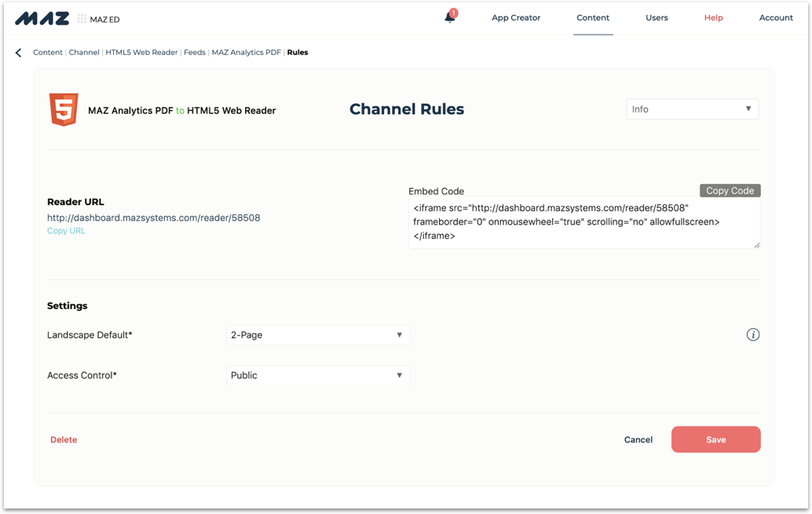
Task: Open the Content tab
Action: (593, 17)
